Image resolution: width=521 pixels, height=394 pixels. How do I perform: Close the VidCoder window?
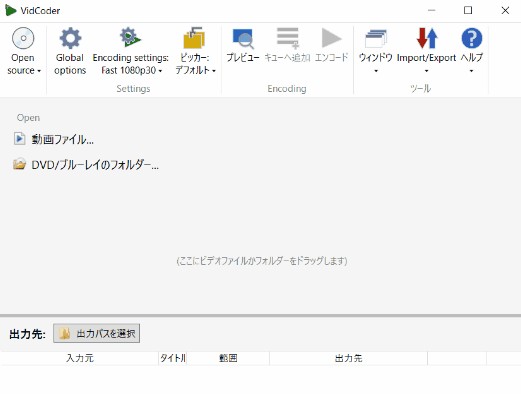[x=505, y=10]
